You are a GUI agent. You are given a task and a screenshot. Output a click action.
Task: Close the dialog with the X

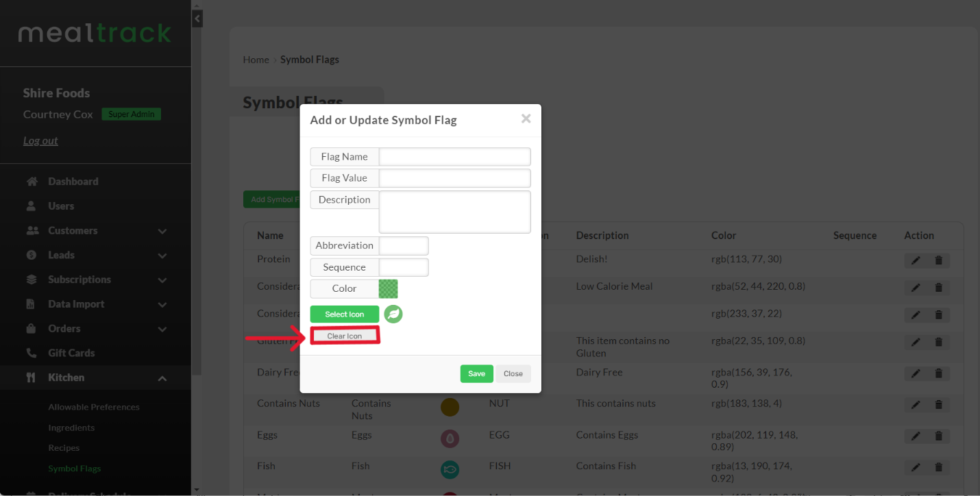coord(526,119)
